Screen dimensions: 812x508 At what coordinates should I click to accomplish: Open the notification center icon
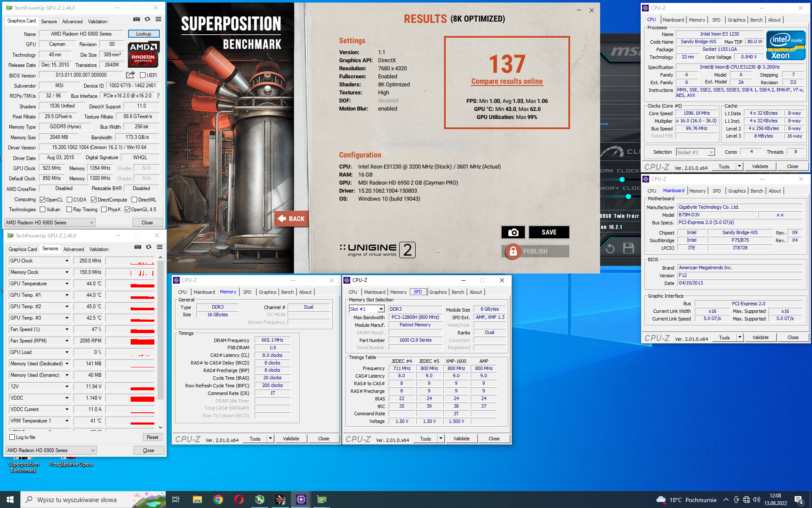click(799, 500)
